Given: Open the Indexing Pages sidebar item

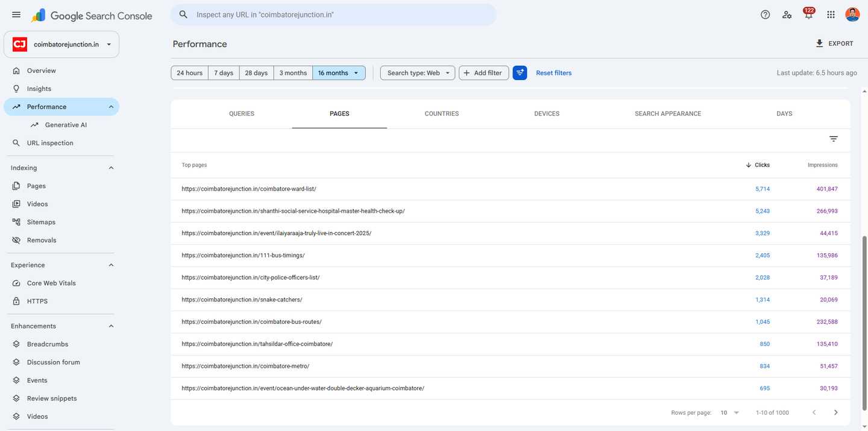Looking at the screenshot, I should (36, 186).
